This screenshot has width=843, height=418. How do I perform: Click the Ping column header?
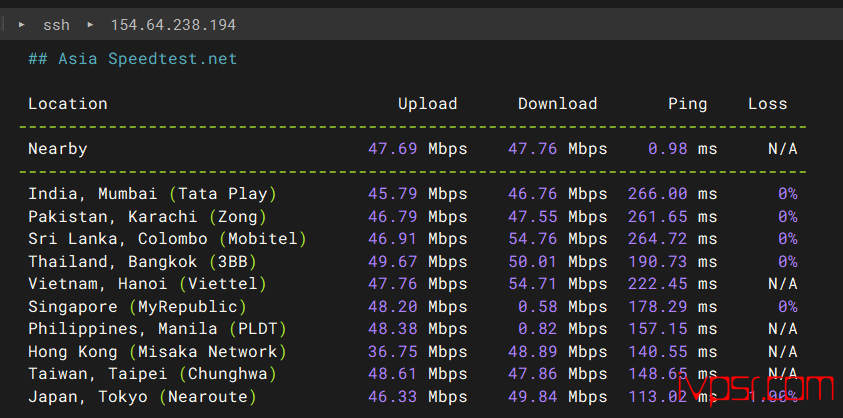688,104
